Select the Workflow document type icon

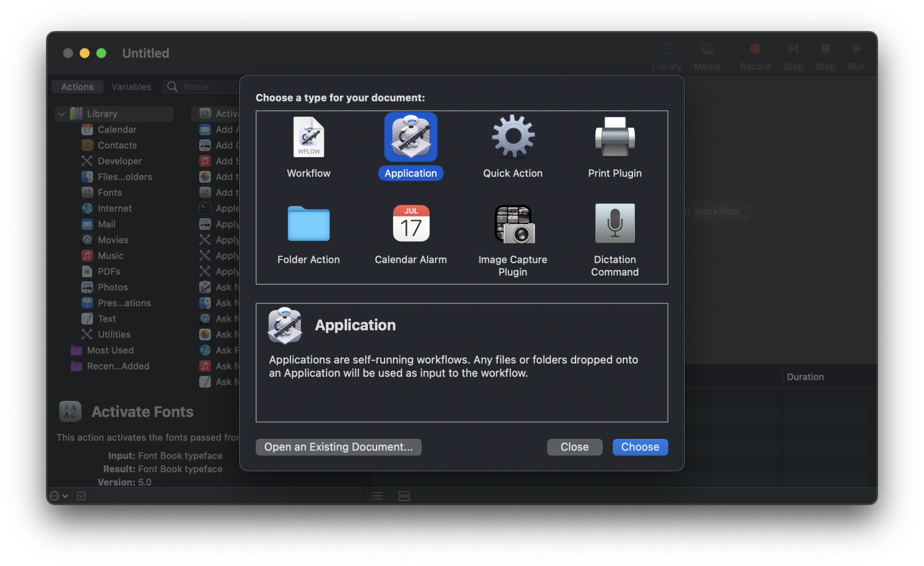tap(309, 137)
